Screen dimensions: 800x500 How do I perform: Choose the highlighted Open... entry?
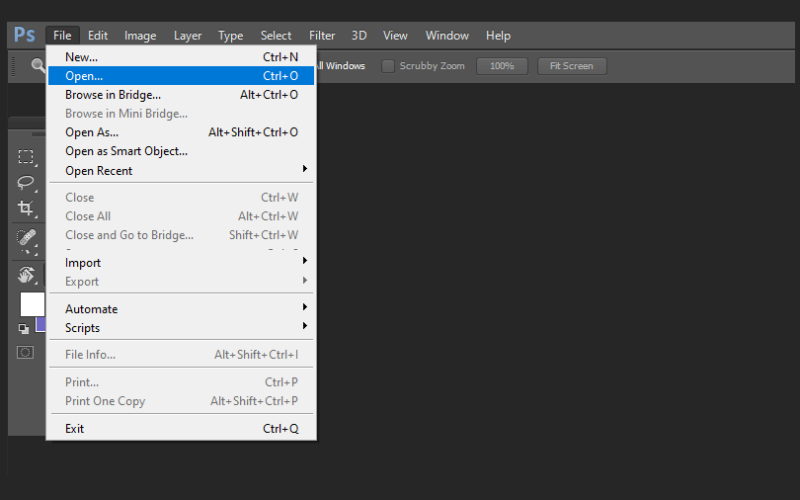pos(181,76)
